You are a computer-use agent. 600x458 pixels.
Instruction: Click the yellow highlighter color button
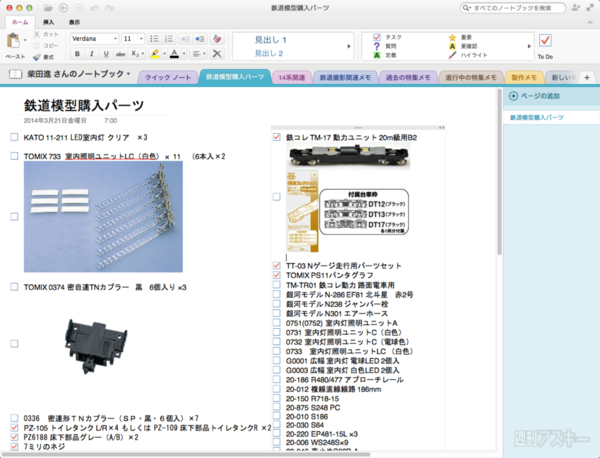pos(155,54)
